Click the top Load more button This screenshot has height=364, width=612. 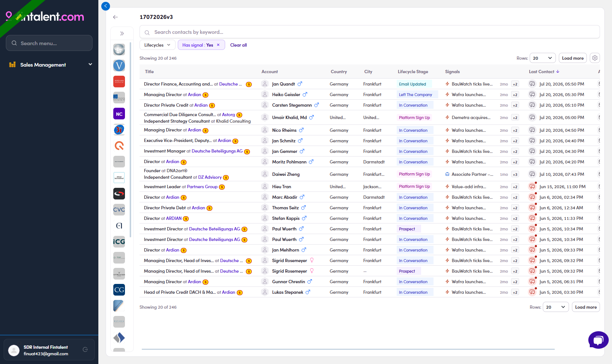click(x=573, y=58)
